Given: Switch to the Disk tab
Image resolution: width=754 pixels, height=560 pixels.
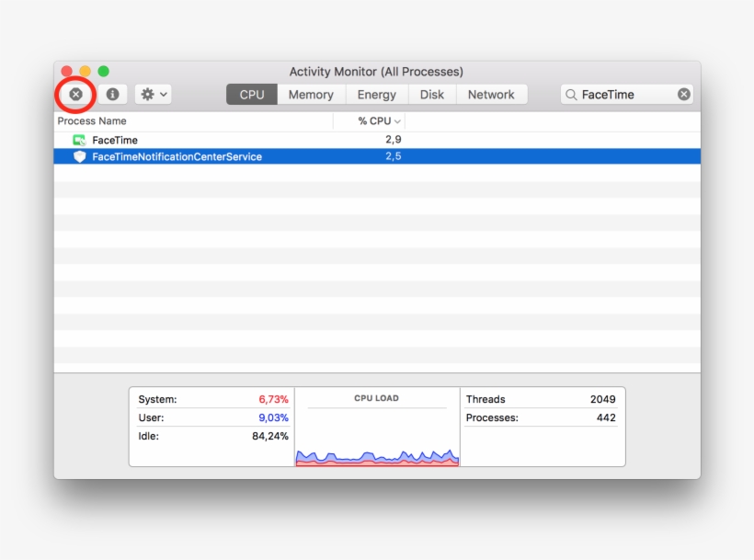Looking at the screenshot, I should pos(432,94).
